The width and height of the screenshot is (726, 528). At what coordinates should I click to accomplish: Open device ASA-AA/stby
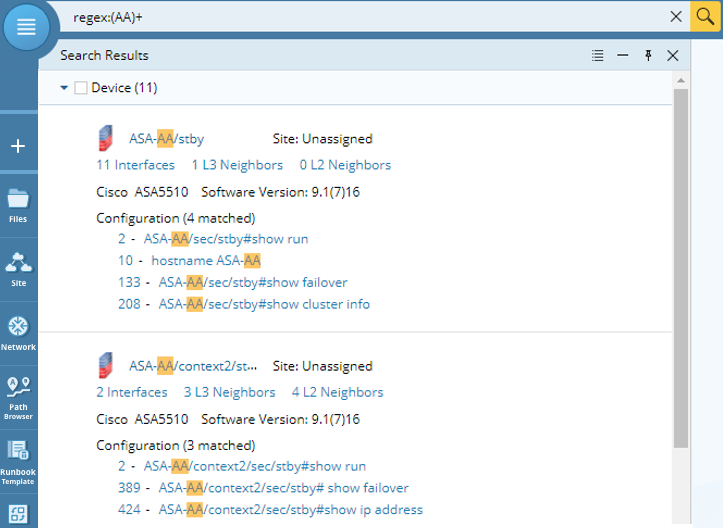tap(167, 139)
